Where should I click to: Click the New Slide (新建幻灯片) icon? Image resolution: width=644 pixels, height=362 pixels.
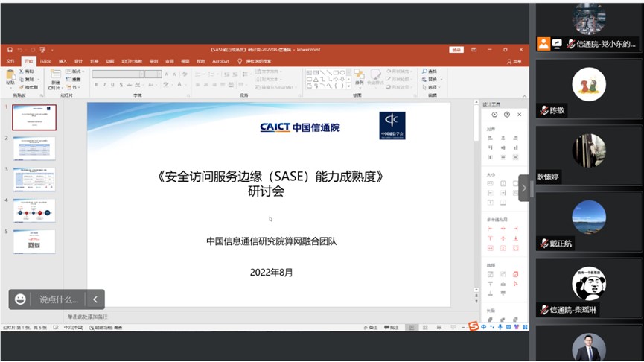(55, 74)
